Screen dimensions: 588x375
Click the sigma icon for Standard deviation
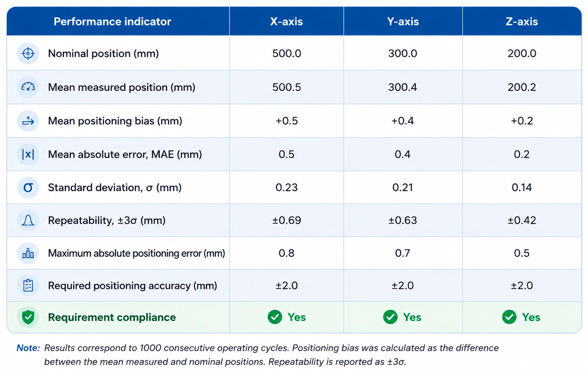(28, 187)
